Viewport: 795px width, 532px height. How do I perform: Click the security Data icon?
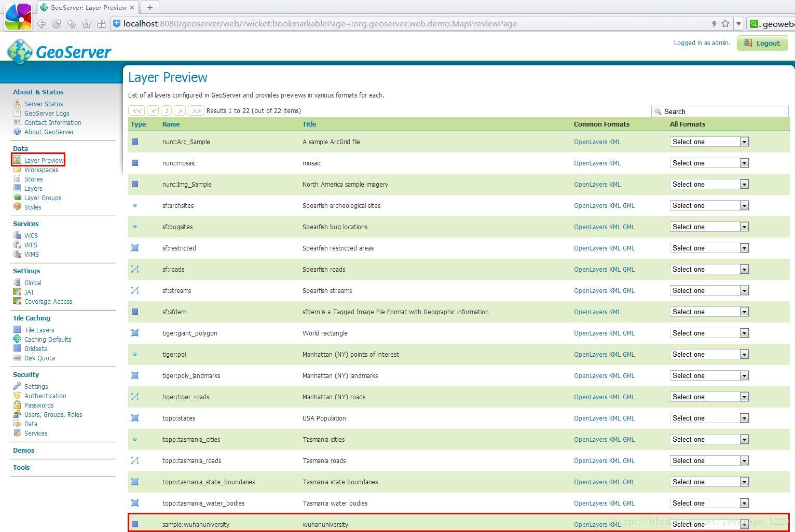click(x=17, y=424)
